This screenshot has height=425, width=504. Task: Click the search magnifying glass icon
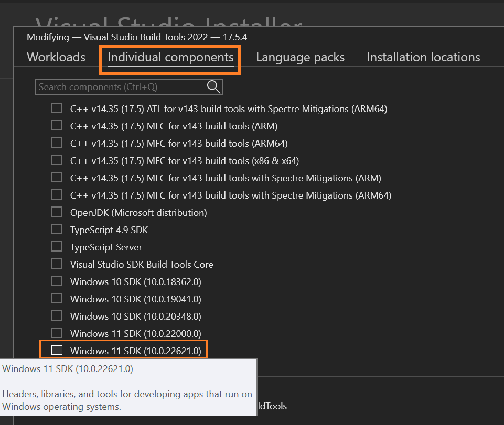click(x=213, y=86)
